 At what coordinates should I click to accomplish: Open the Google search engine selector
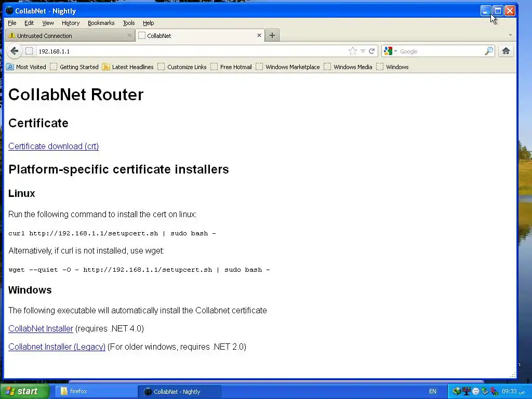coord(390,51)
